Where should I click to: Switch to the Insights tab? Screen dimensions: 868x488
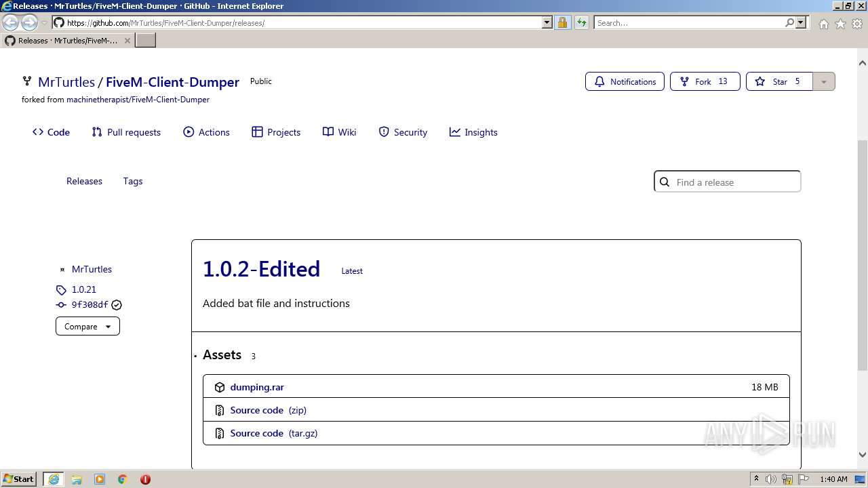[x=473, y=132]
